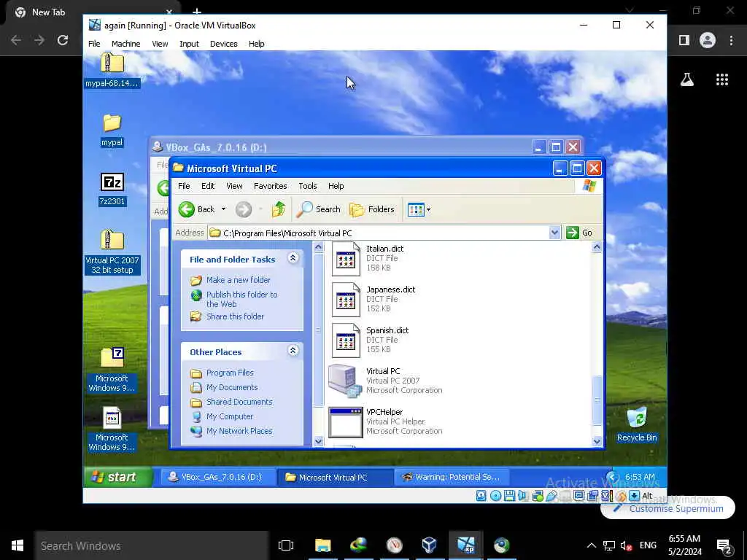The image size is (747, 560).
Task: Click the host Windows Start button
Action: pos(18,545)
